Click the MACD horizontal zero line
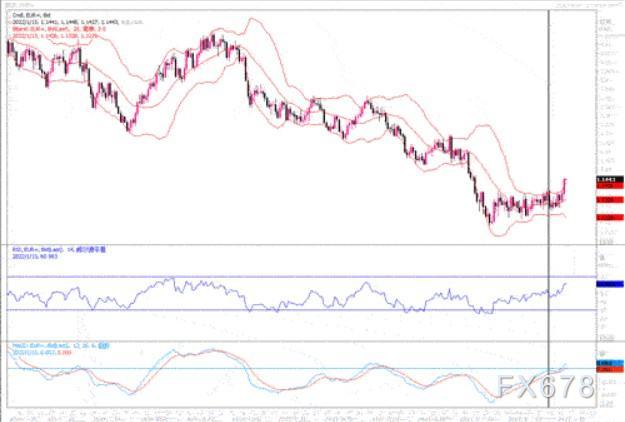This screenshot has height=422, width=625. (x=300, y=369)
